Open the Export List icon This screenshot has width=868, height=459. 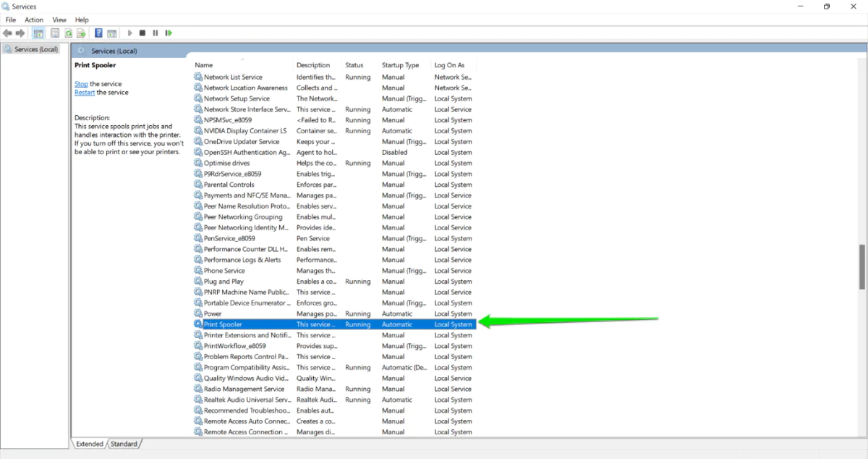click(x=82, y=33)
